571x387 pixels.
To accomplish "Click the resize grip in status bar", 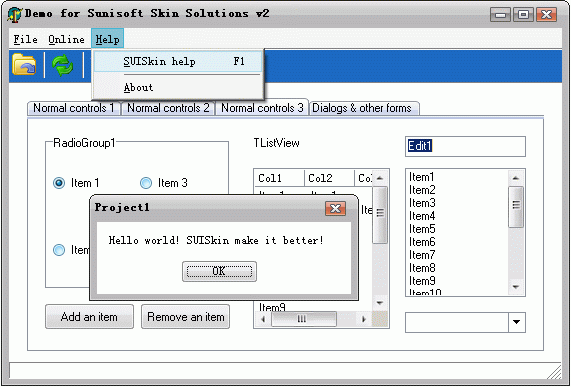I will [554, 372].
